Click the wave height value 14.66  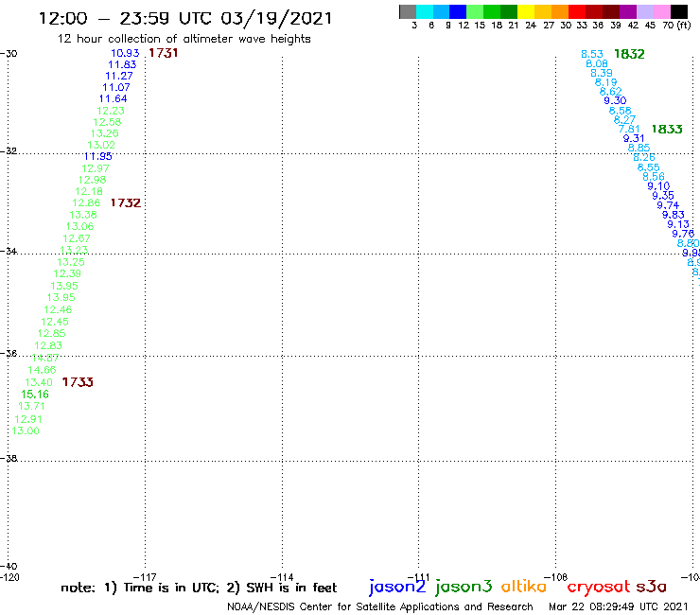point(42,370)
